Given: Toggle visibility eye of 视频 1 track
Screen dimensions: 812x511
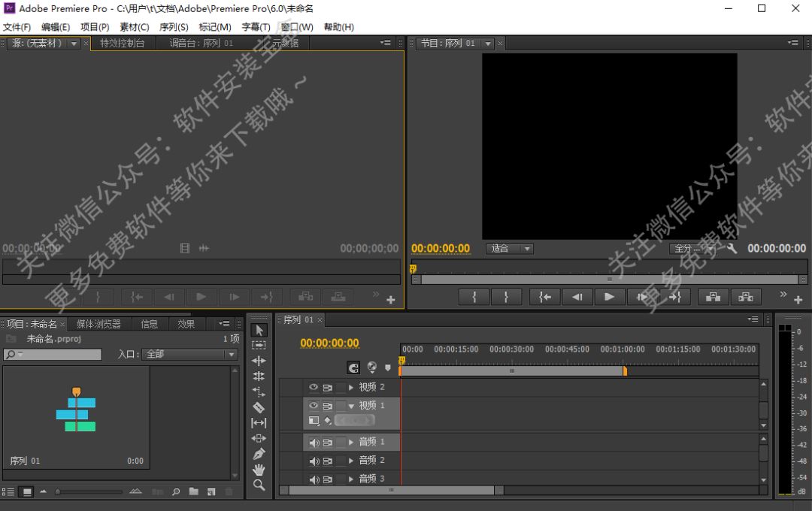Looking at the screenshot, I should (x=314, y=405).
